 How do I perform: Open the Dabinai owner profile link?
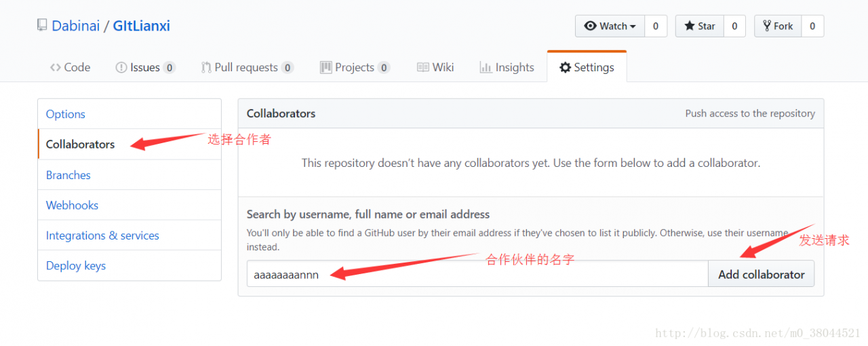tap(75, 26)
